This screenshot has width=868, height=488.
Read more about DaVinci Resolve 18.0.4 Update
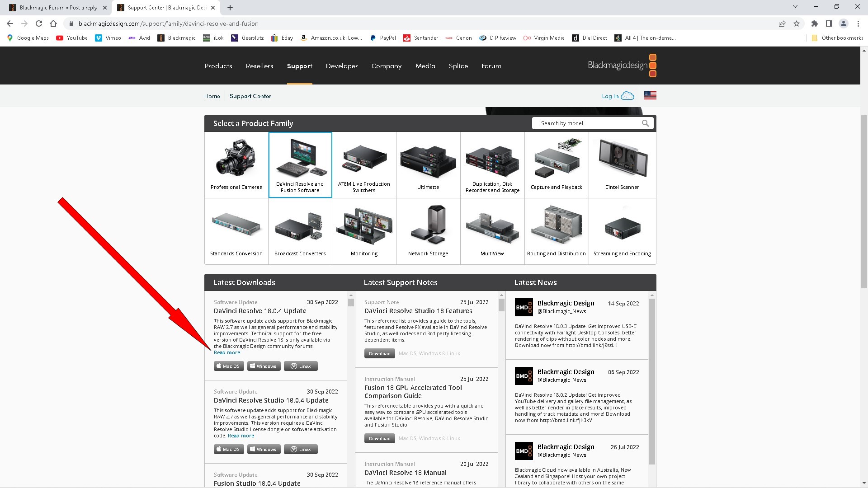(227, 352)
